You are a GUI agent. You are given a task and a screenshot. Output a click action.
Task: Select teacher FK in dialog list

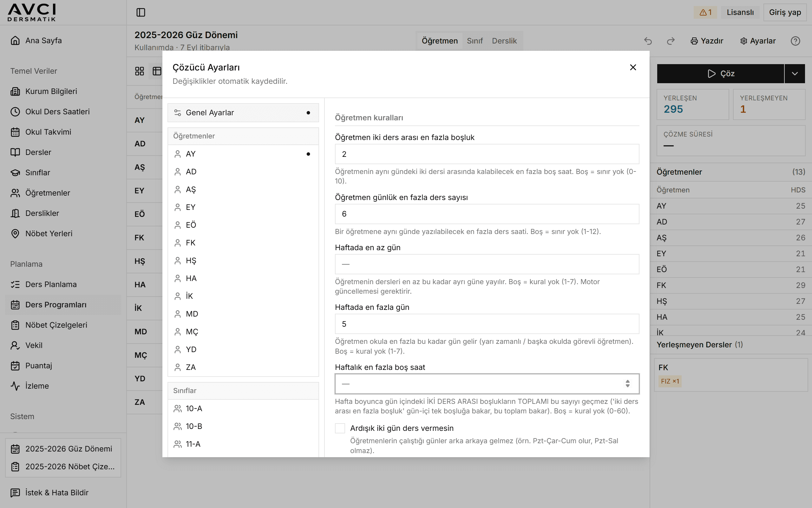[243, 243]
